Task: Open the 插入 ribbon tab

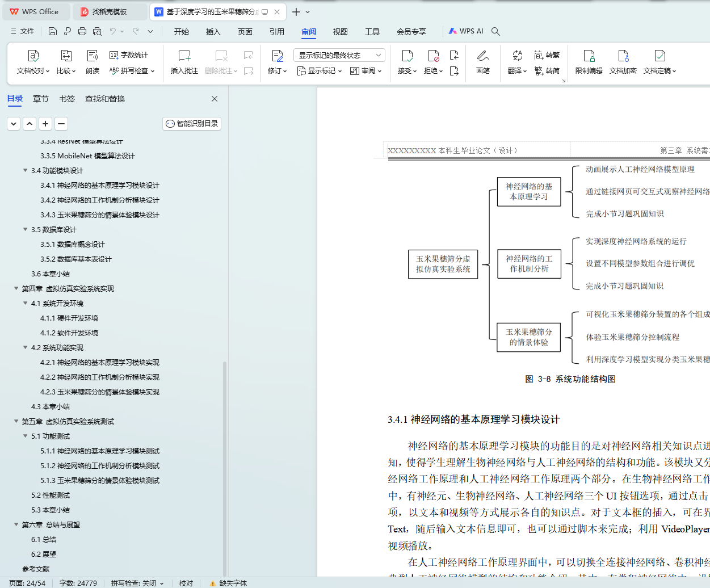Action: (213, 32)
